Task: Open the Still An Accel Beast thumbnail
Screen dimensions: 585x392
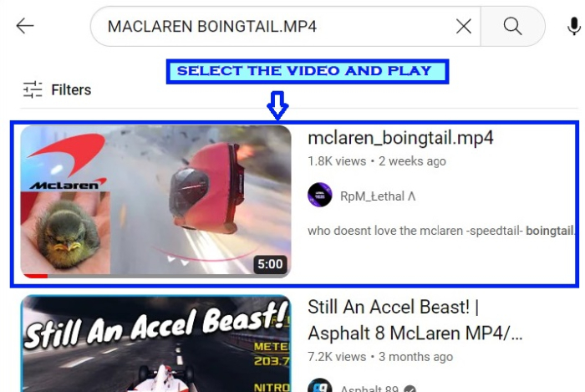Action: tap(155, 344)
